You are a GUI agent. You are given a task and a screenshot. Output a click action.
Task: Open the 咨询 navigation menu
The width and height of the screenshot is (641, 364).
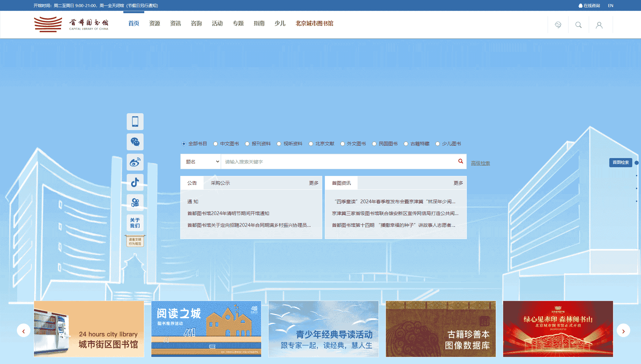[196, 23]
